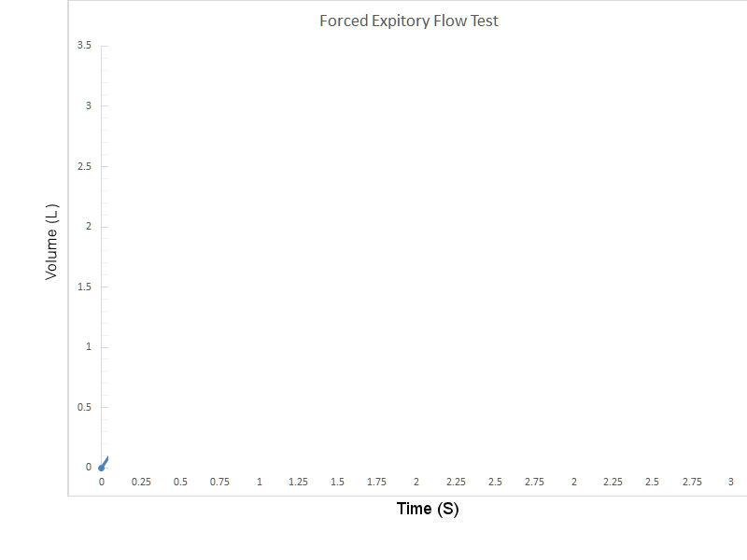Select the 0.75 label on the time axis
The width and height of the screenshot is (747, 560).
click(x=219, y=482)
